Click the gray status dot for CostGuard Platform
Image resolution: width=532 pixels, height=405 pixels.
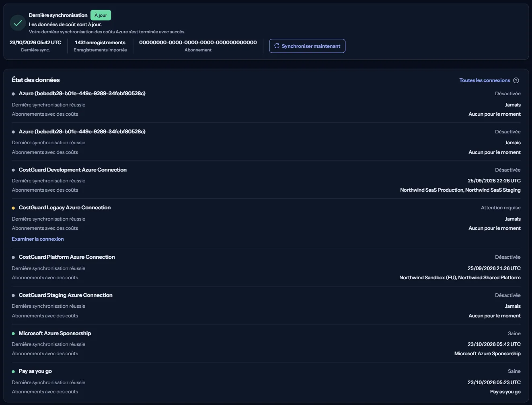pos(13,258)
